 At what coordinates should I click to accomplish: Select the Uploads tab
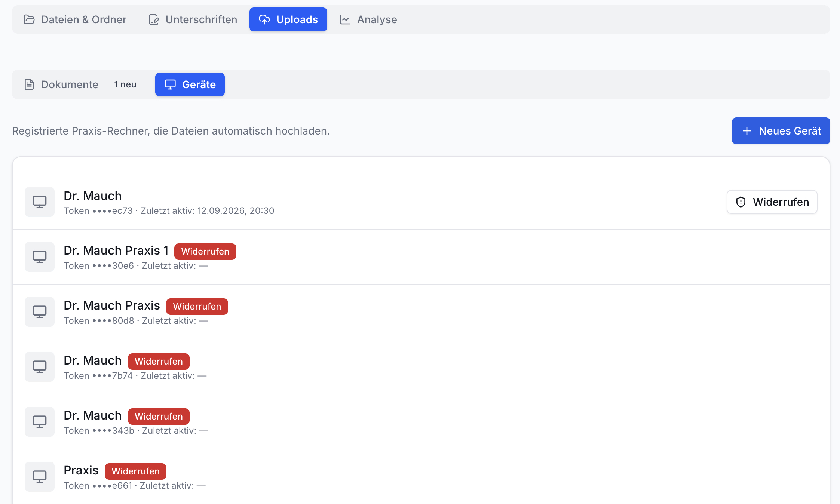(x=288, y=19)
